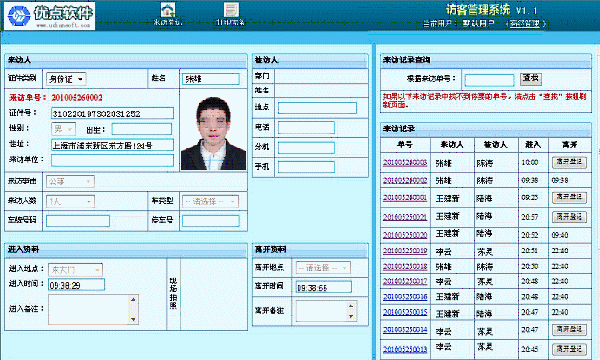
Task: Click 离开登记 button in the 10:00 张雄 row
Action: click(569, 162)
